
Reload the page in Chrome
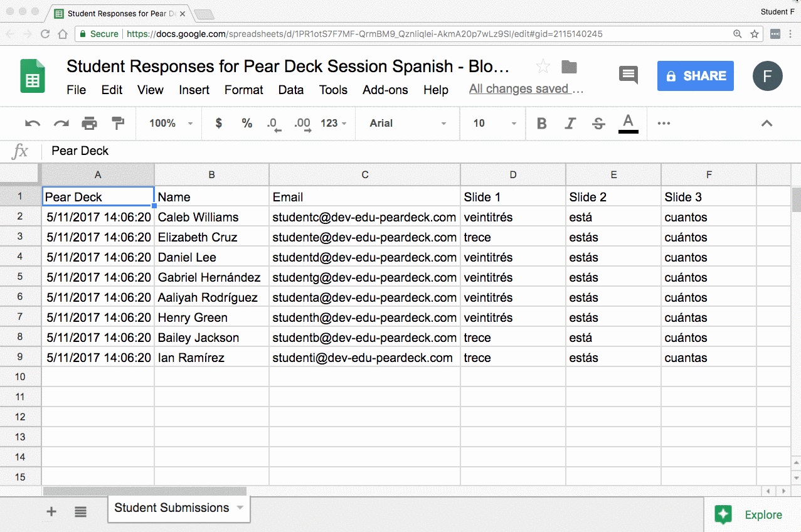tap(45, 34)
